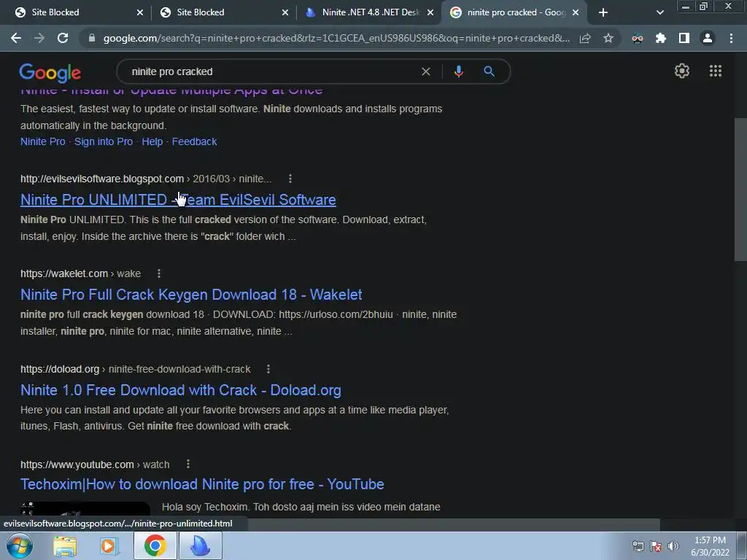
Task: Open the Google apps grid
Action: (715, 71)
